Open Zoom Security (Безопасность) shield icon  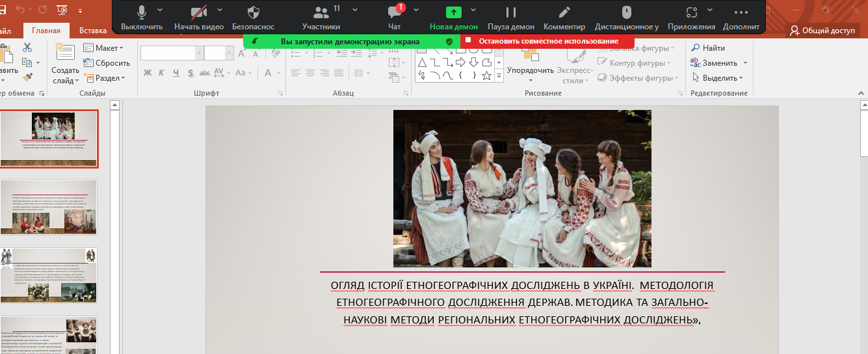(x=252, y=13)
